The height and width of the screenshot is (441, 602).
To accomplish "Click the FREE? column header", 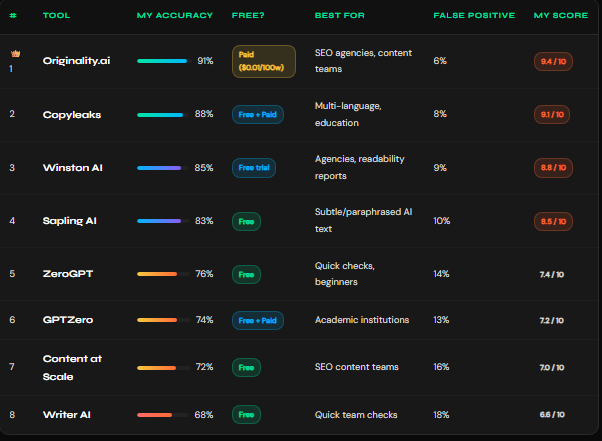I will [248, 15].
